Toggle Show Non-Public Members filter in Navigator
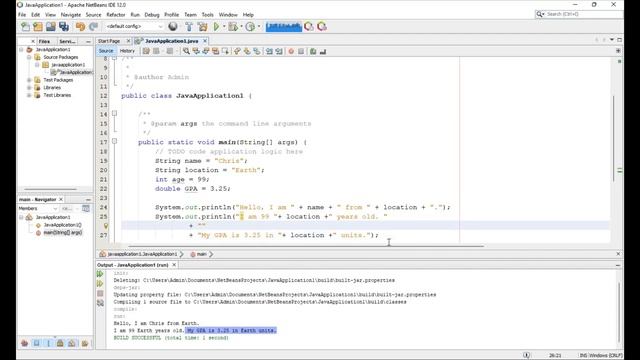The image size is (640, 360). 60,343
